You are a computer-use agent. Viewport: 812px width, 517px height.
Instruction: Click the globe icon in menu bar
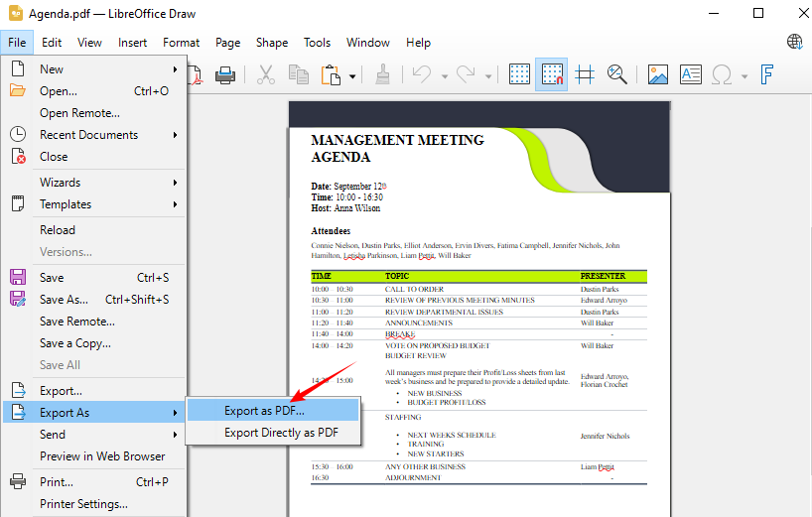(x=795, y=42)
